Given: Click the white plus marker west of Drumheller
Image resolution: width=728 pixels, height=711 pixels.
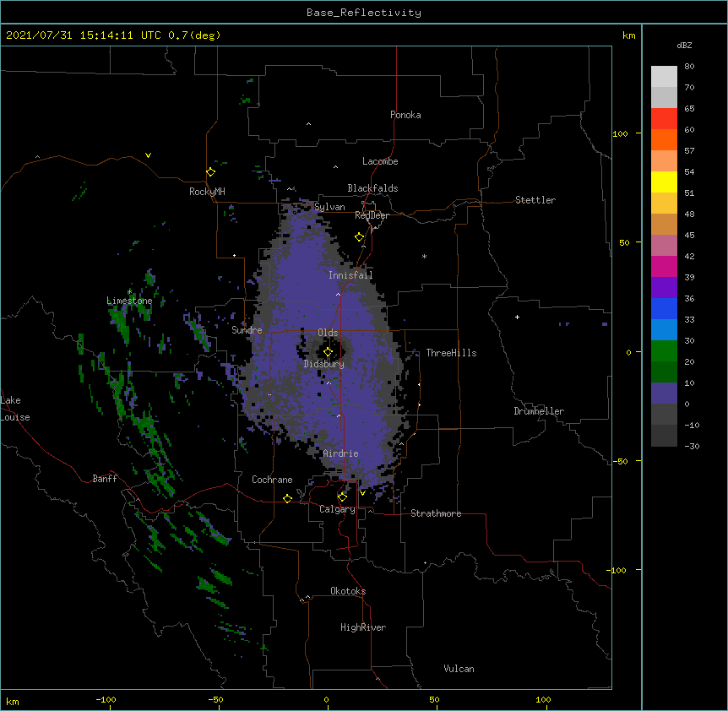Looking at the screenshot, I should [517, 317].
